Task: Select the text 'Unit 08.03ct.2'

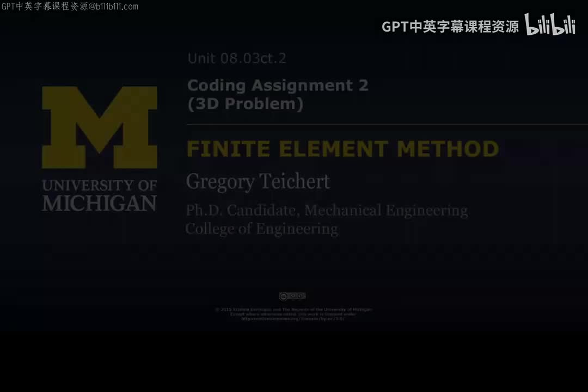Action: point(237,58)
